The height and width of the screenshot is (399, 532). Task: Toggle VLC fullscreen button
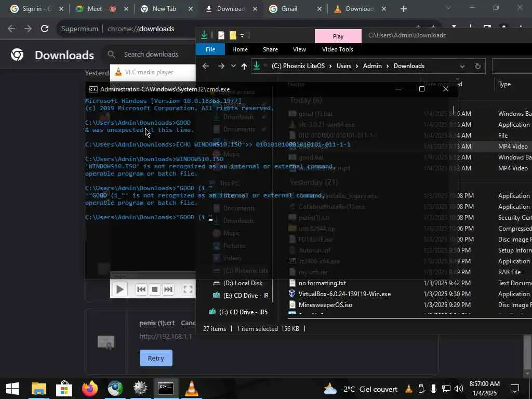[188, 289]
